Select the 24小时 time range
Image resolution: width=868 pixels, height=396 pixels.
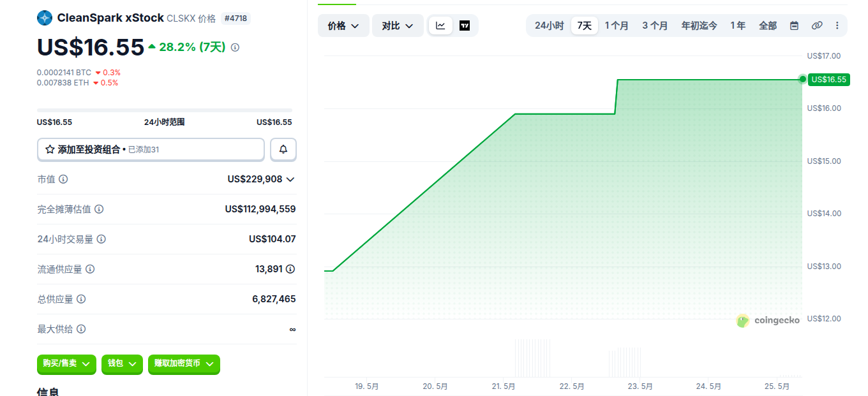[549, 26]
